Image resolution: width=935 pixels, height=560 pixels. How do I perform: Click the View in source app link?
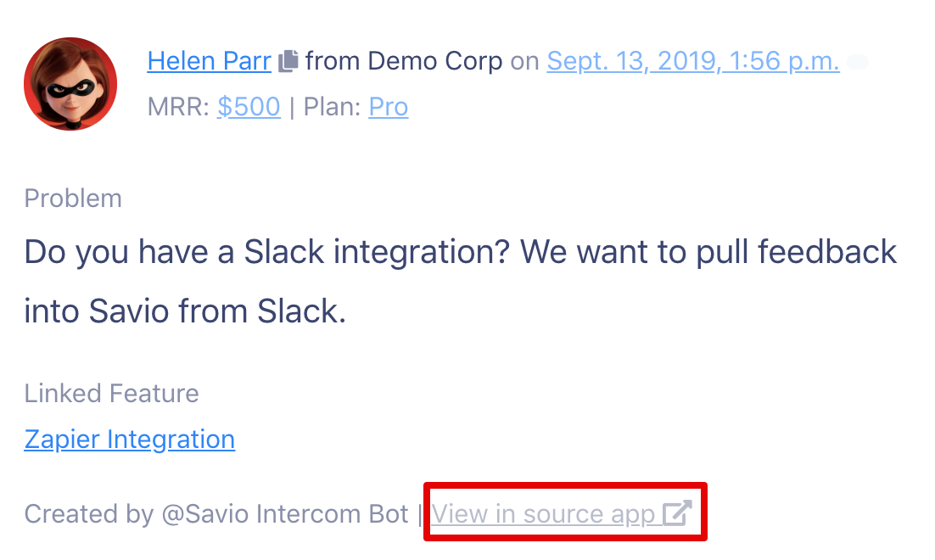tap(562, 514)
